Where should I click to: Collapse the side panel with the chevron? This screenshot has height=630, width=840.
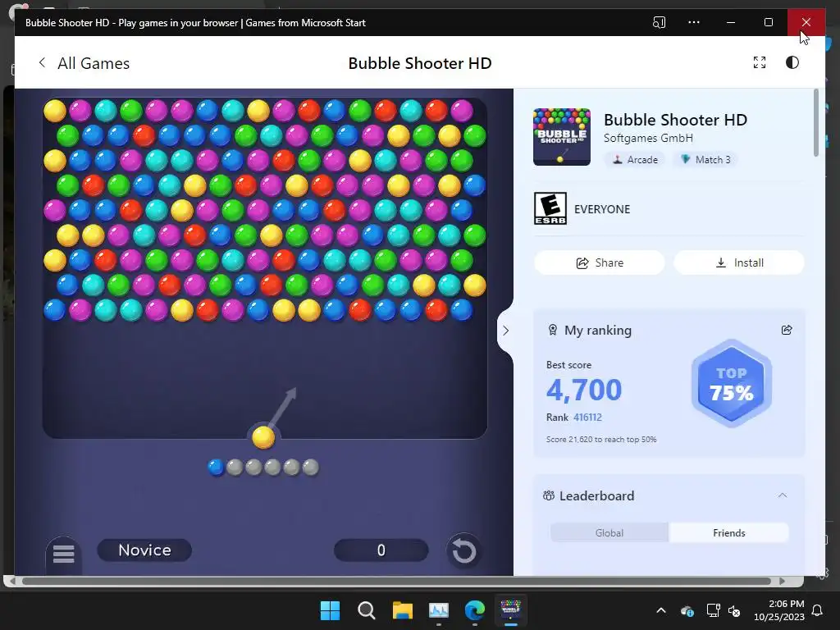pyautogui.click(x=505, y=331)
